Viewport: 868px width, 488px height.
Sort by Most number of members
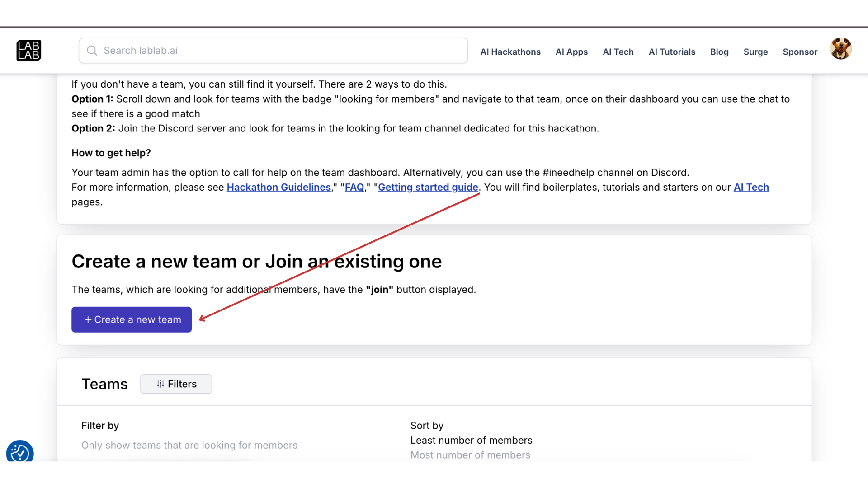coord(470,455)
